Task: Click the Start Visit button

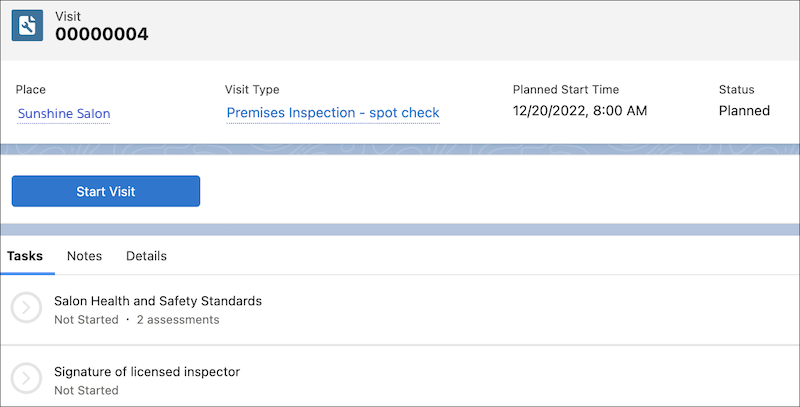Action: (x=106, y=191)
